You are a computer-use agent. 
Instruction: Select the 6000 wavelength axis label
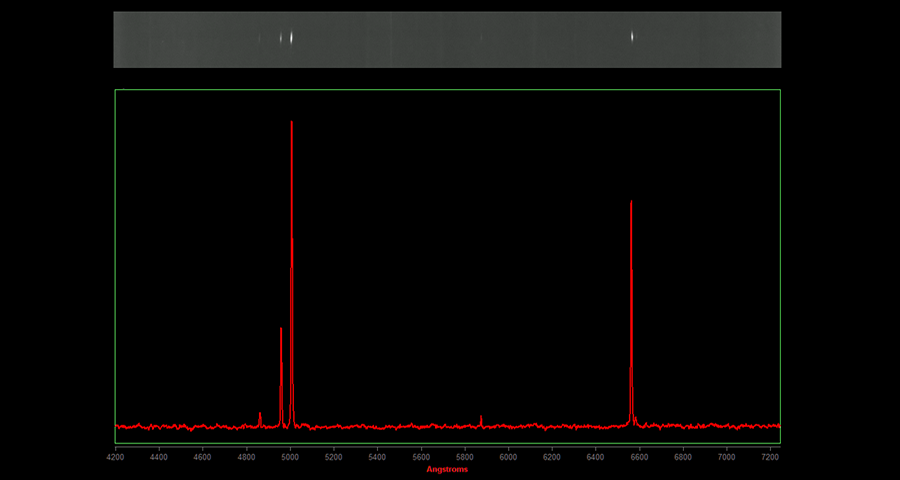tap(508, 457)
